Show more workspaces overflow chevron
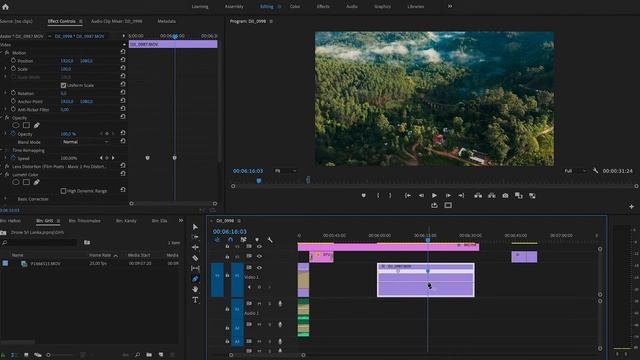Viewport: 640px width, 360px height. tap(450, 6)
